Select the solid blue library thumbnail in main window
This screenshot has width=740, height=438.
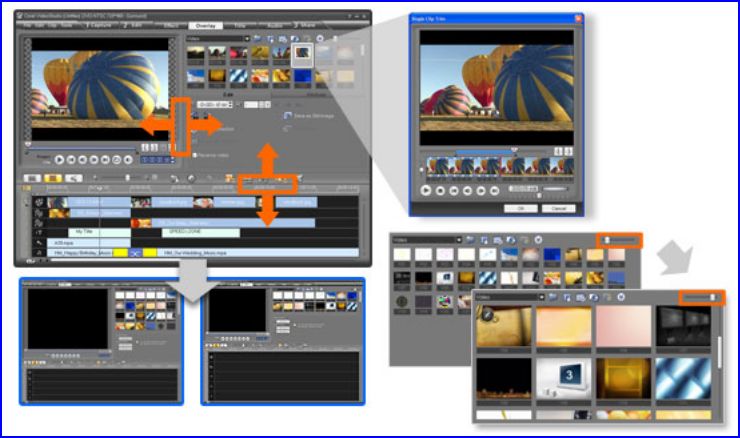(x=303, y=78)
